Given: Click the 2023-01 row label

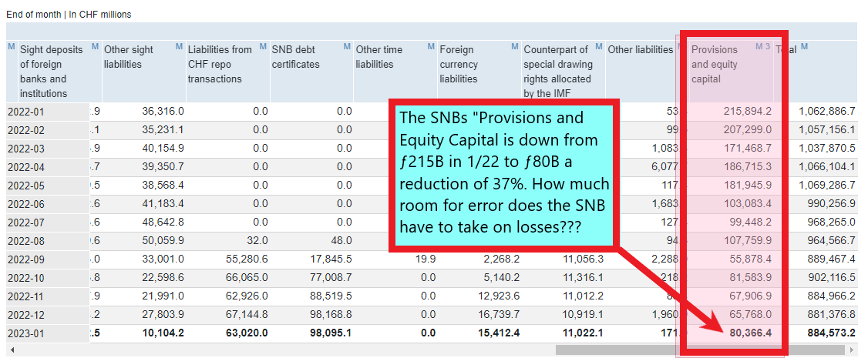Looking at the screenshot, I should pyautogui.click(x=25, y=333).
